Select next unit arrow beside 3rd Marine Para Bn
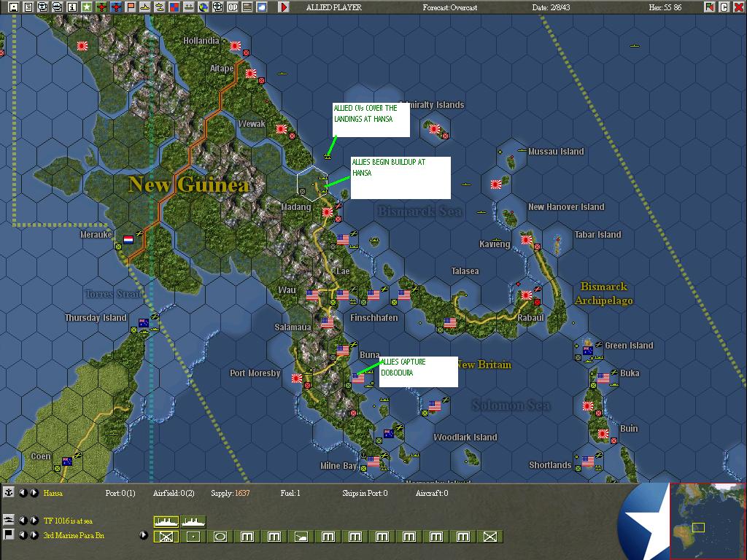The width and height of the screenshot is (747, 560). (34, 535)
